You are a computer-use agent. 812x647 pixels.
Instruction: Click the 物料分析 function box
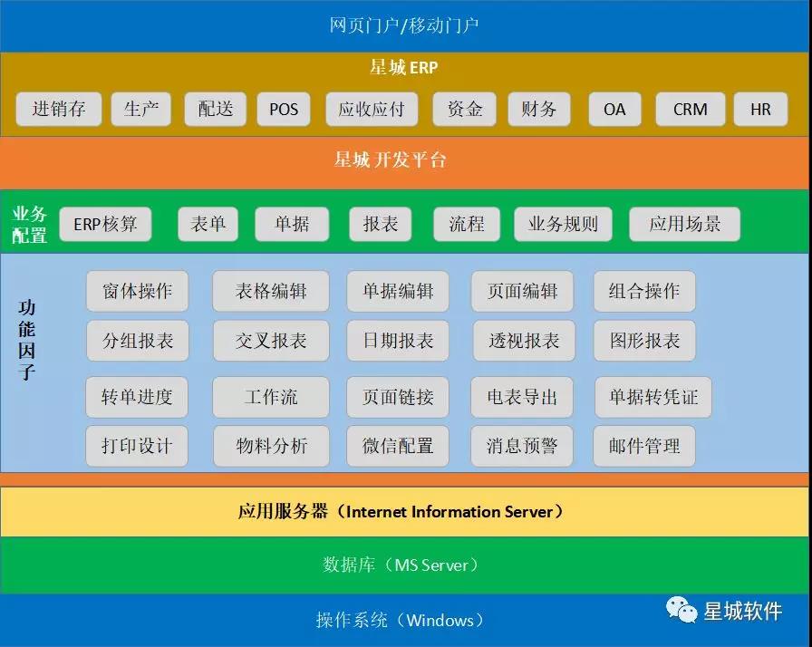coord(271,446)
